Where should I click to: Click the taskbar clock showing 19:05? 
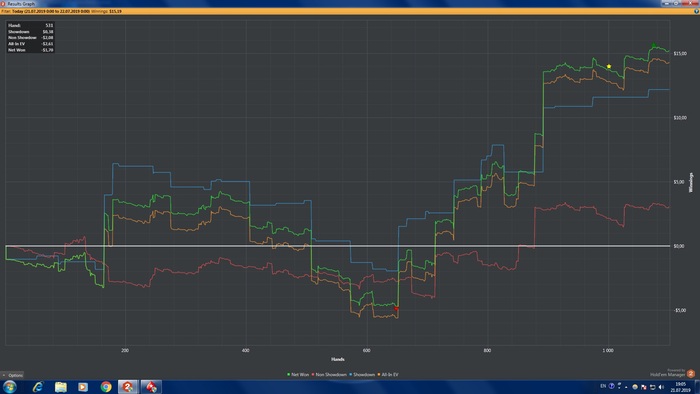coord(680,387)
